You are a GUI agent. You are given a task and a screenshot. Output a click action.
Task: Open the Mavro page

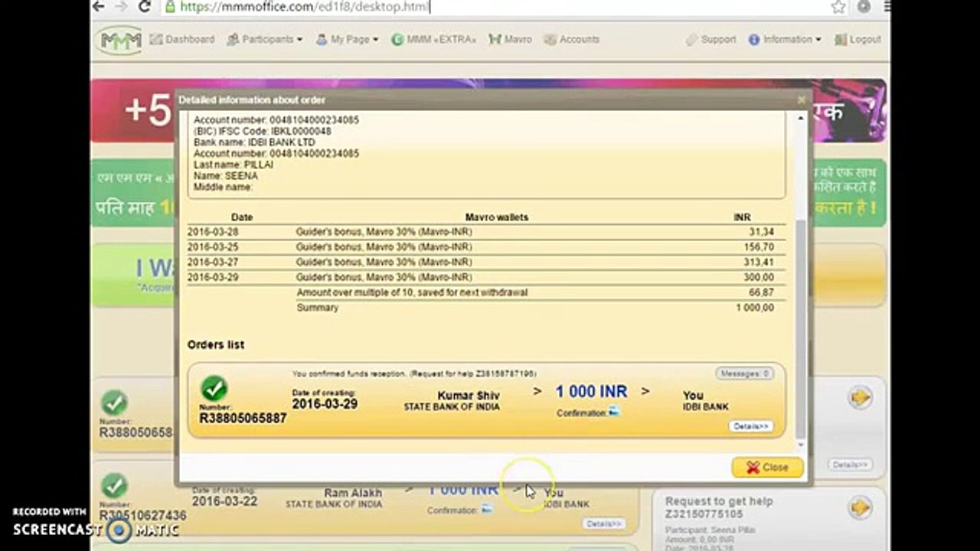click(x=510, y=39)
